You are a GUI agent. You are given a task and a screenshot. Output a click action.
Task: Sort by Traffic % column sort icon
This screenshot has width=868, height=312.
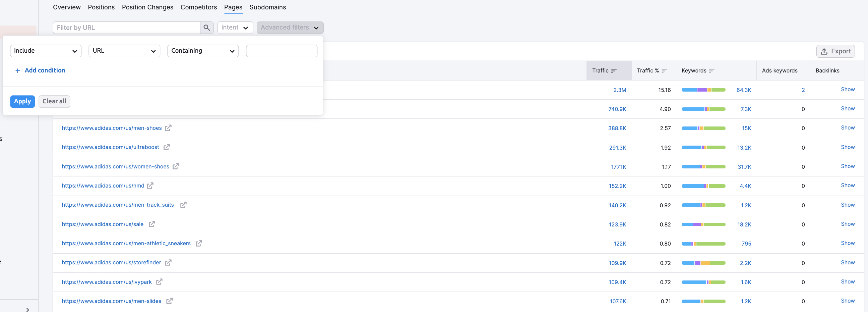point(664,71)
